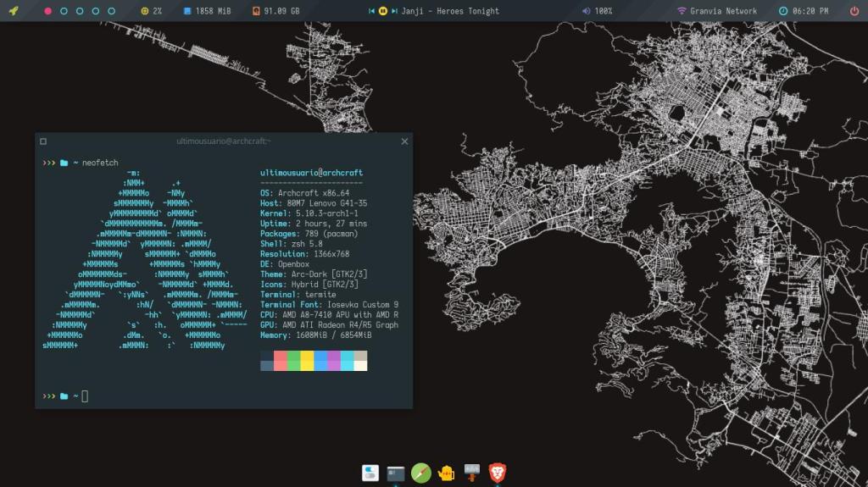868x487 pixels.
Task: Click the 1858 MiB memory indicator
Action: pos(207,11)
